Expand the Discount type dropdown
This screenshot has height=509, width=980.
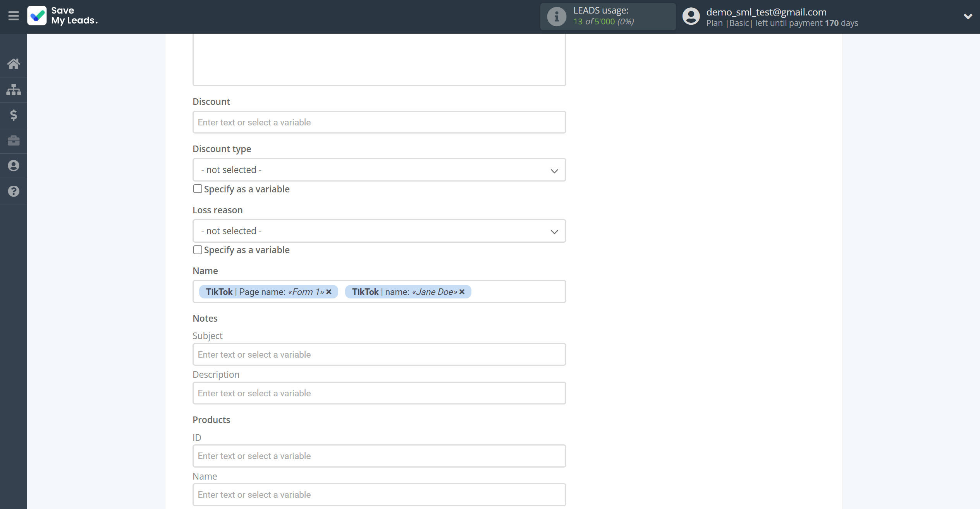click(379, 170)
